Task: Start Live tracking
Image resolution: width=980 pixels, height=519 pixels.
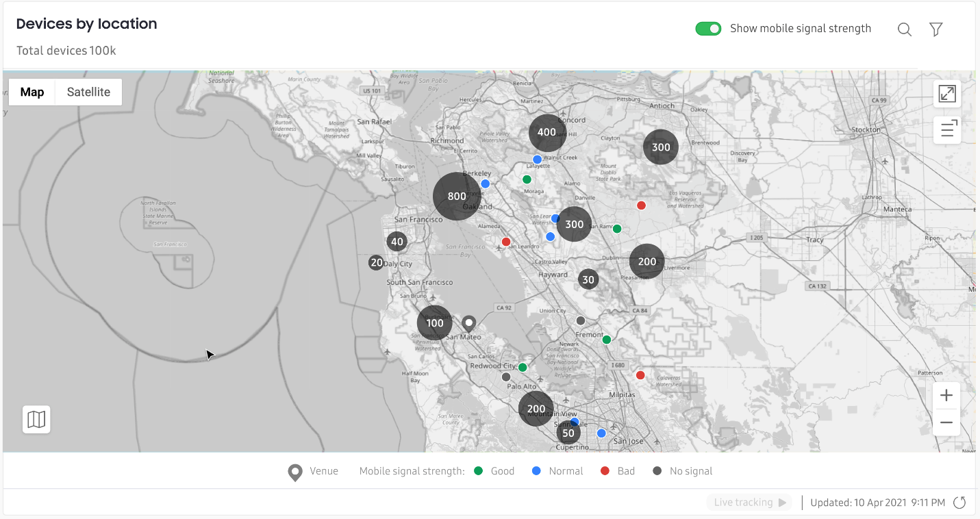Action: point(749,503)
